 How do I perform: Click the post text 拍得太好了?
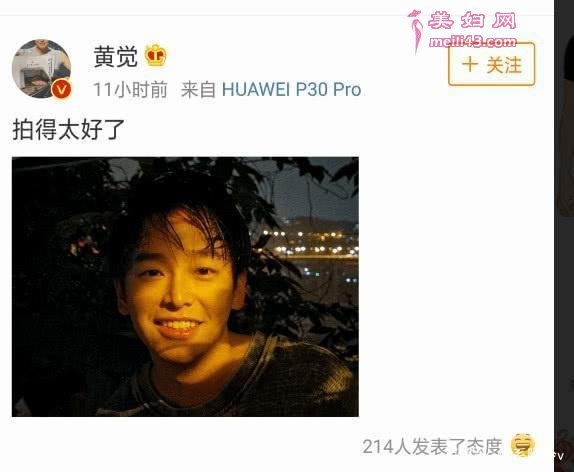pyautogui.click(x=69, y=130)
